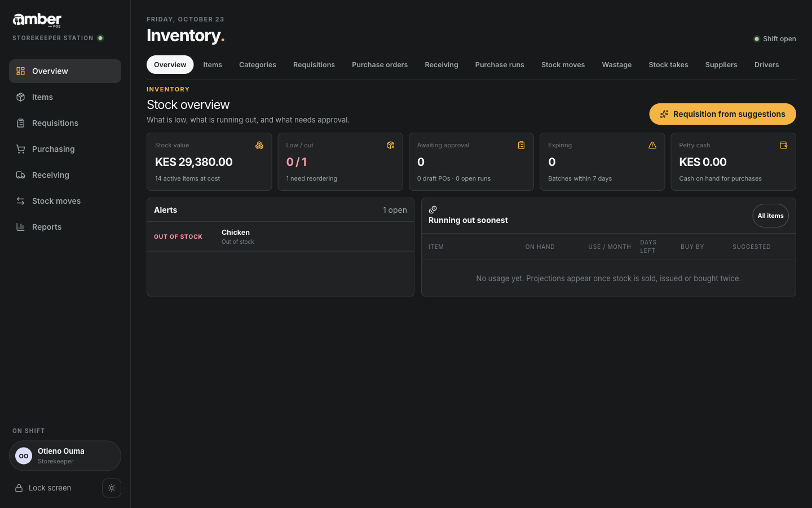Switch to the Purchase orders tab
The image size is (812, 508).
point(379,65)
